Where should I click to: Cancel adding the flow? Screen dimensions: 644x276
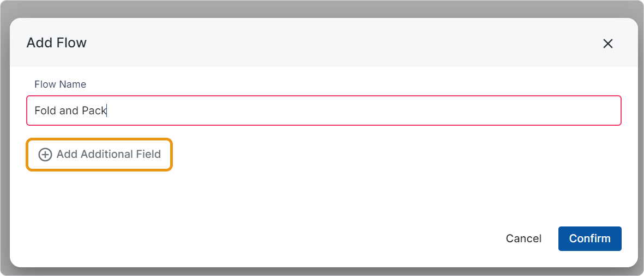pyautogui.click(x=523, y=238)
